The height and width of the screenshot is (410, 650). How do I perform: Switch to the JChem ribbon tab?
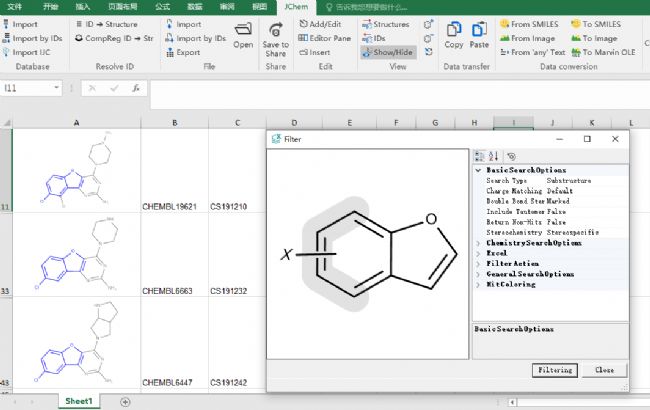click(x=295, y=6)
